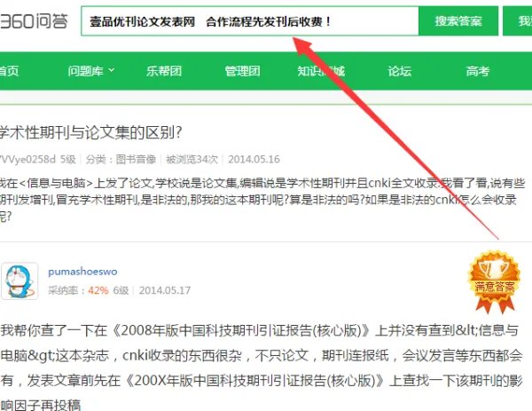
Task: Expand the 问题库 dropdown menu
Action: tap(91, 71)
